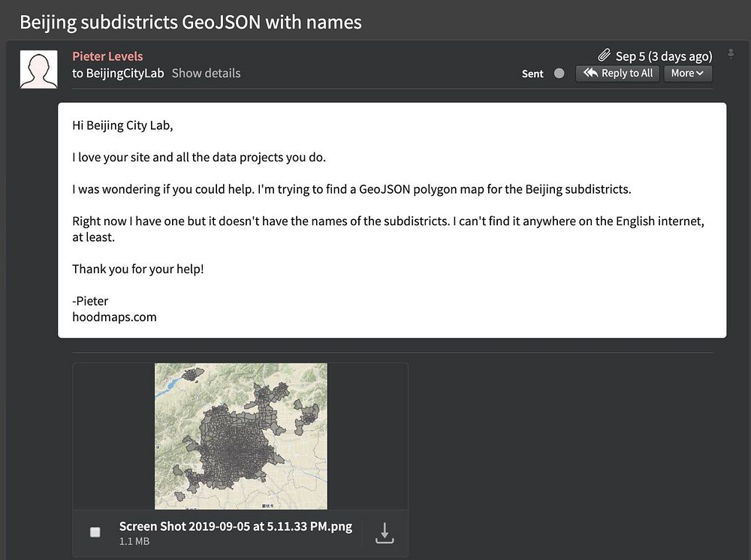Expand Show details for recipients
This screenshot has height=560, width=751.
(x=206, y=73)
